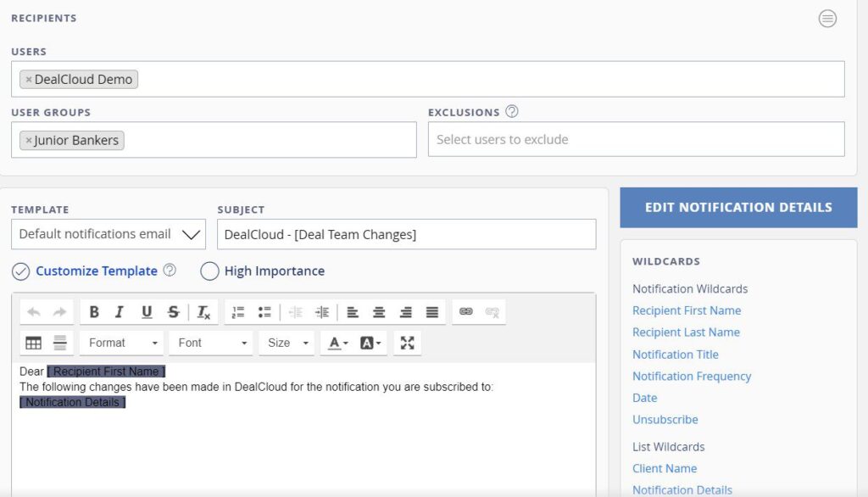Open the background color picker
Screen dimensions: 868x497
coord(370,343)
